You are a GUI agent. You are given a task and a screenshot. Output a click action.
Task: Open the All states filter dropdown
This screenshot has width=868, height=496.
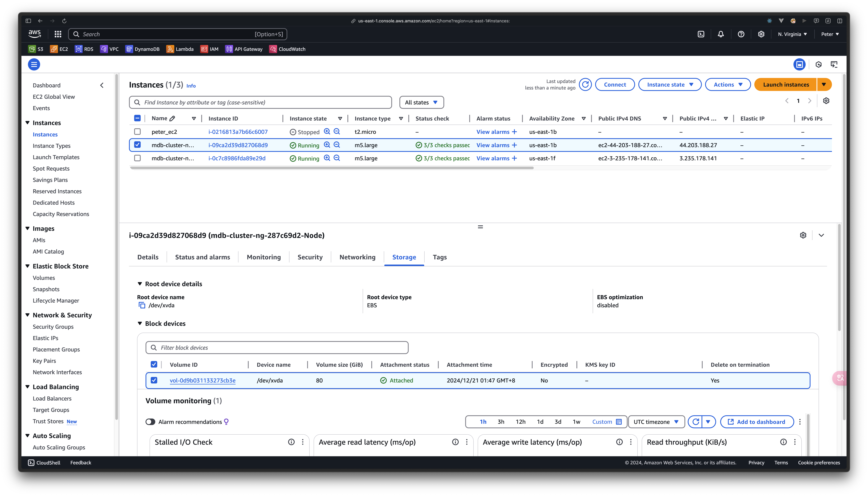421,102
